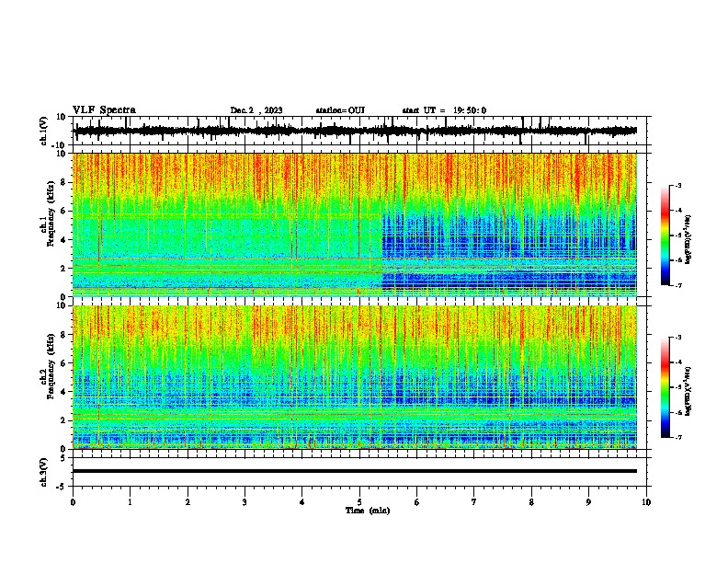The width and height of the screenshot is (728, 563).
Task: Click the "Time (min)" x-axis label
Action: coord(368,511)
